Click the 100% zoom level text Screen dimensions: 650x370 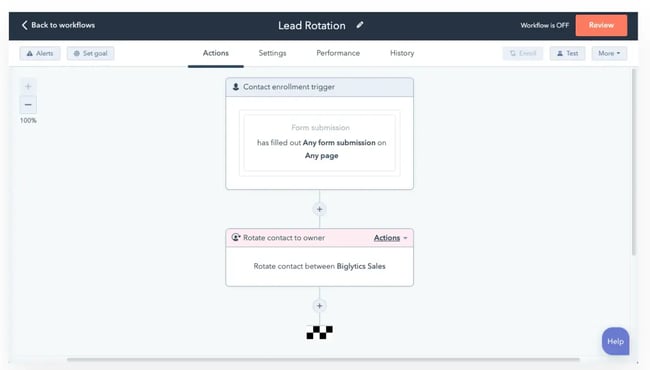(x=28, y=121)
